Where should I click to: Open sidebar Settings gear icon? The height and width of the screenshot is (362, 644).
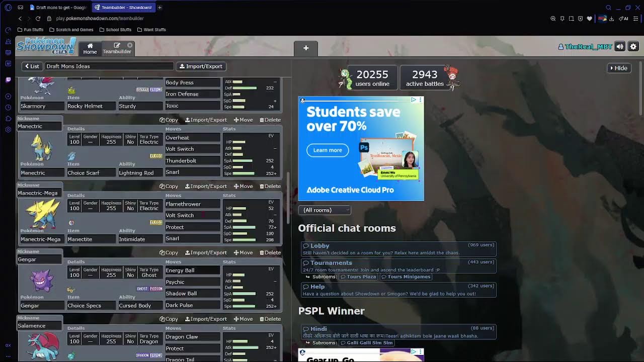(8, 130)
